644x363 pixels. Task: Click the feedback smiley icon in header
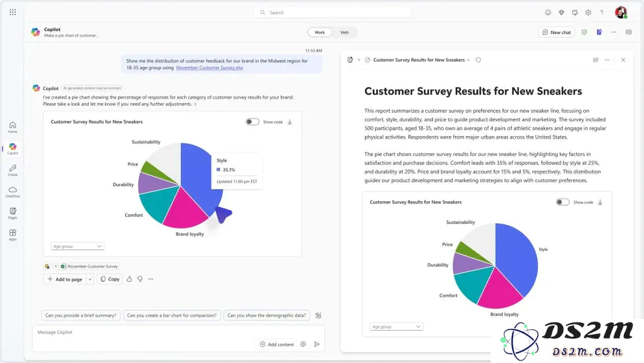coord(548,12)
